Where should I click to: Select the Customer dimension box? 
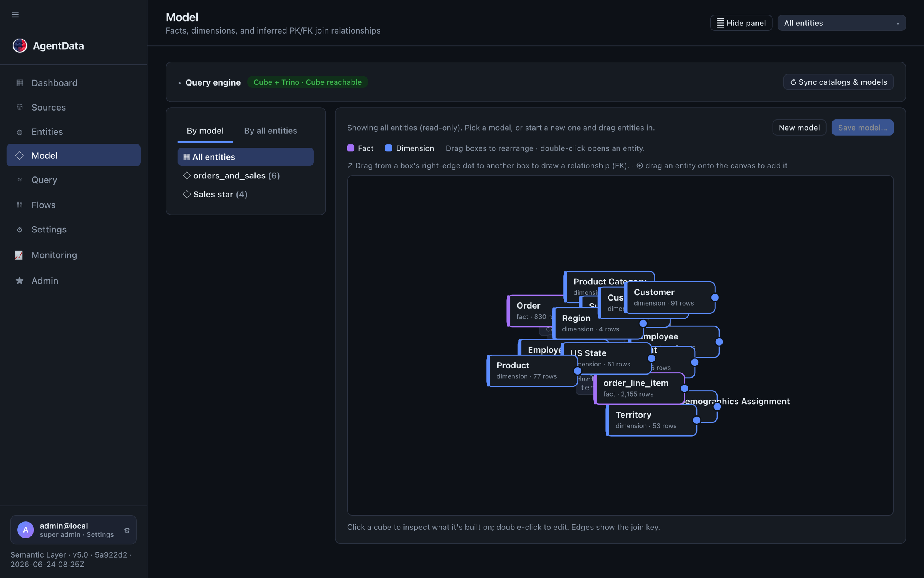pyautogui.click(x=669, y=297)
